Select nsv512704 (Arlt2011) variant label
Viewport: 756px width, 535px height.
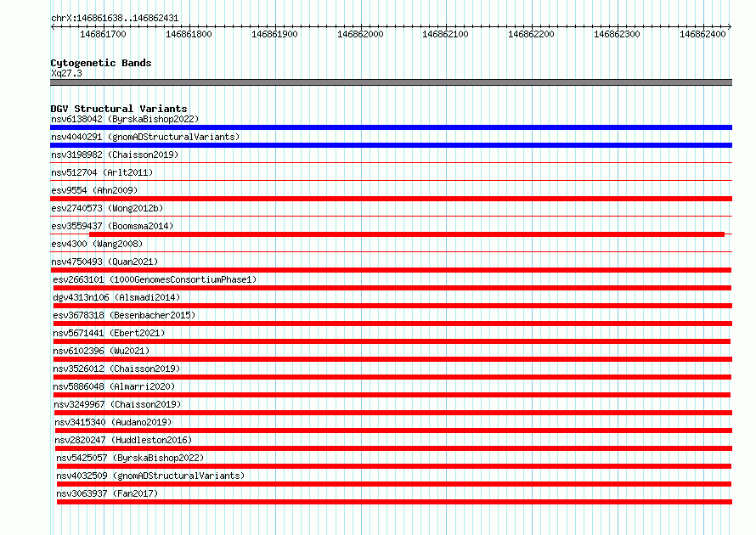(102, 172)
